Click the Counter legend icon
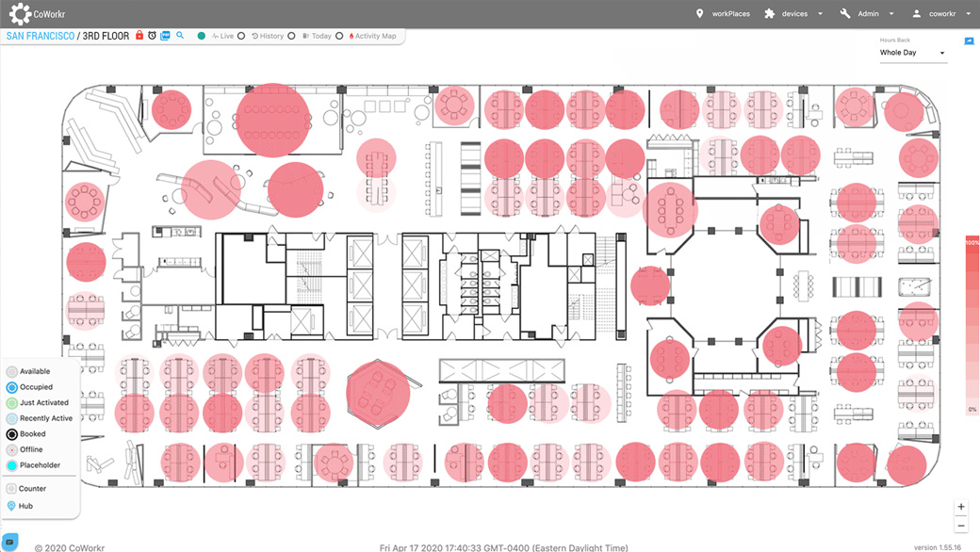This screenshot has width=980, height=552. [11, 489]
